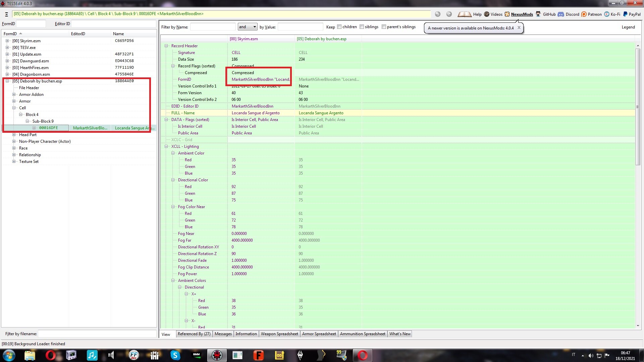Focus the Filter by filename field
Image resolution: width=644 pixels, height=362 pixels.
click(97, 334)
